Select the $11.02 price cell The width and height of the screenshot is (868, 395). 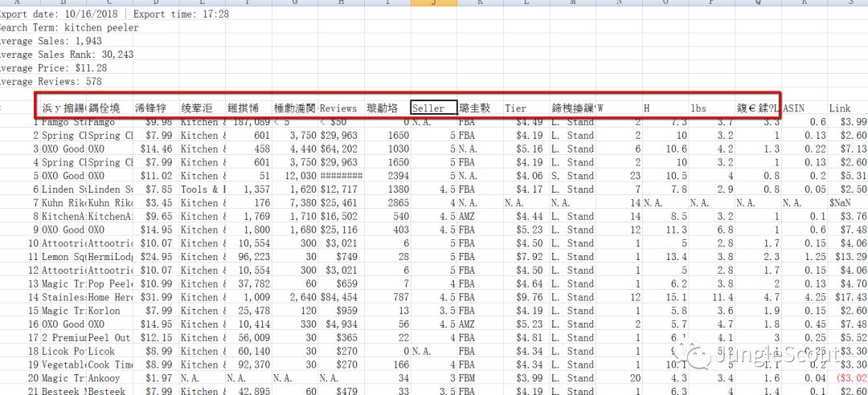(x=156, y=176)
